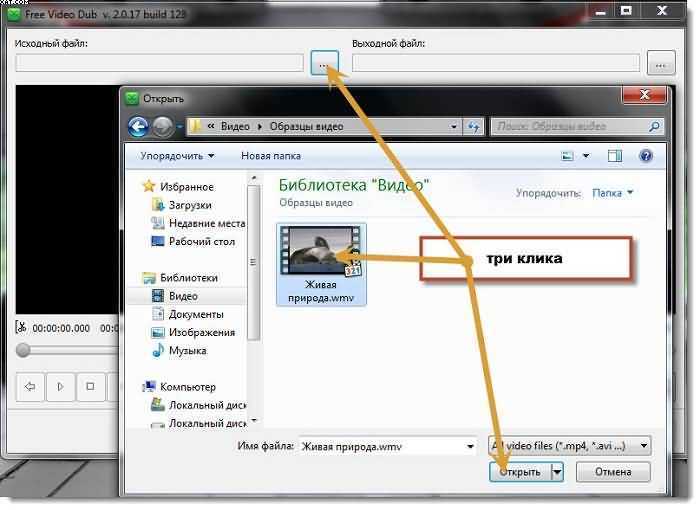
Task: Toggle the preview pane icon
Action: coord(615,156)
